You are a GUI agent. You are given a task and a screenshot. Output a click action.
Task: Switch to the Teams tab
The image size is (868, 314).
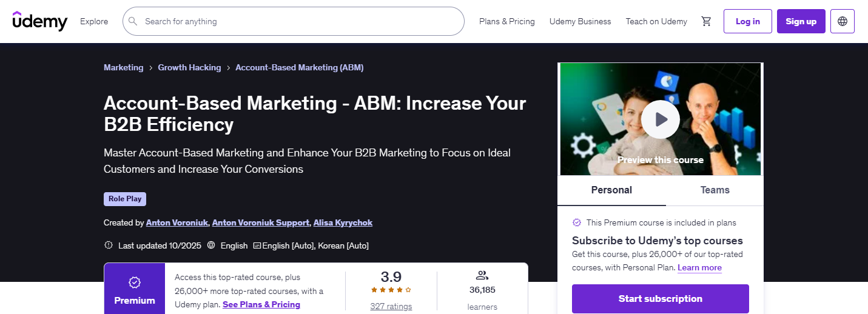click(715, 190)
